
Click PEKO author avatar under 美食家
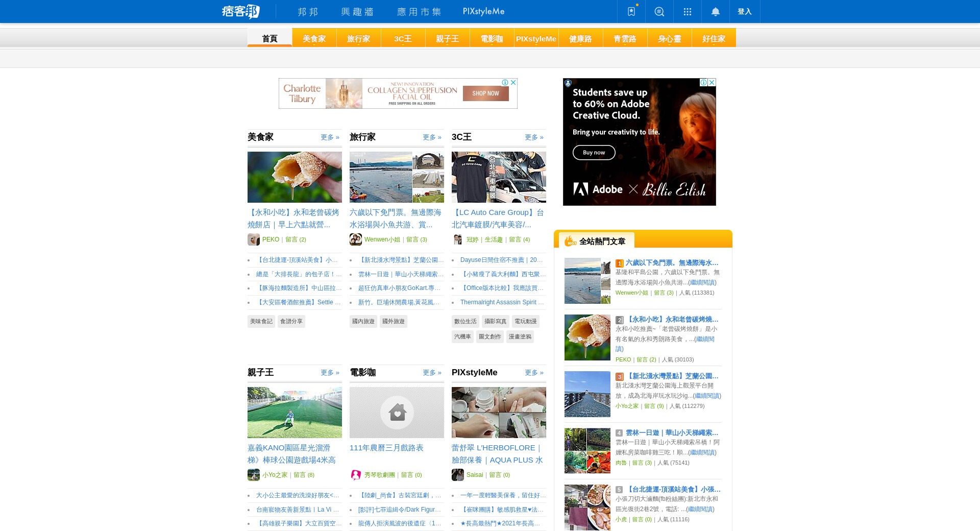tap(254, 239)
